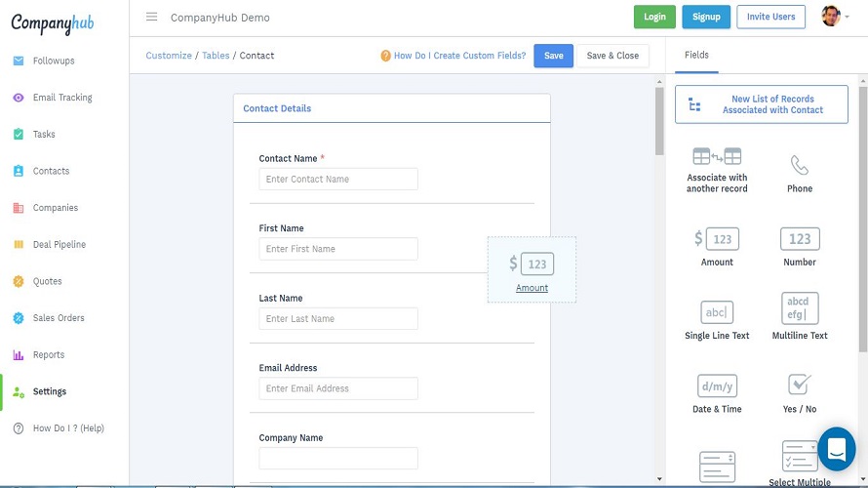This screenshot has height=488, width=868.
Task: Click the blue Signup button
Action: 706,18
